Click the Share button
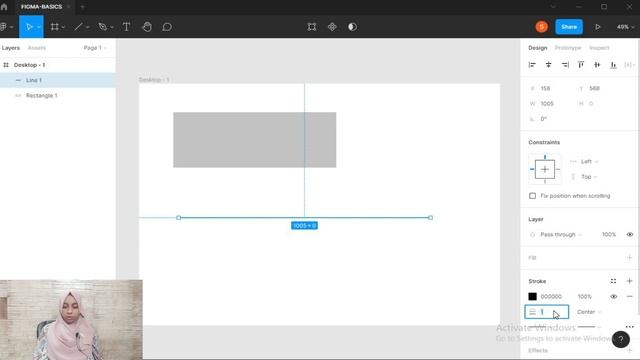640x360 pixels. pos(569,27)
